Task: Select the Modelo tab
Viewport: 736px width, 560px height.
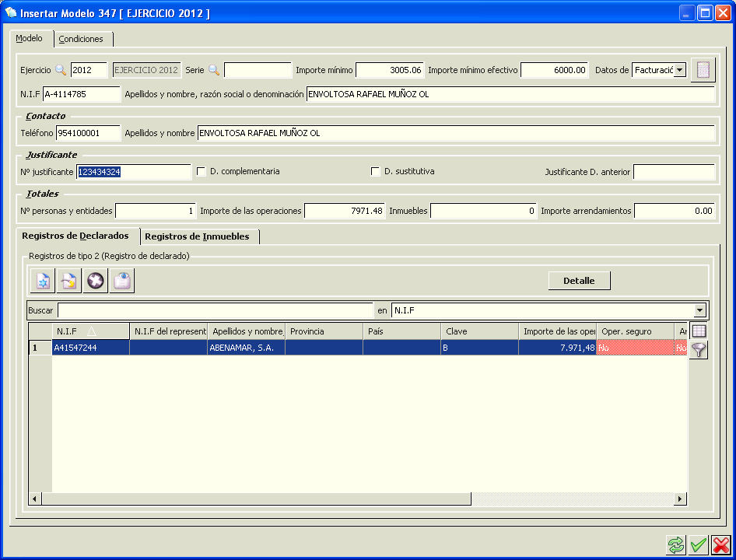Action: (x=29, y=38)
